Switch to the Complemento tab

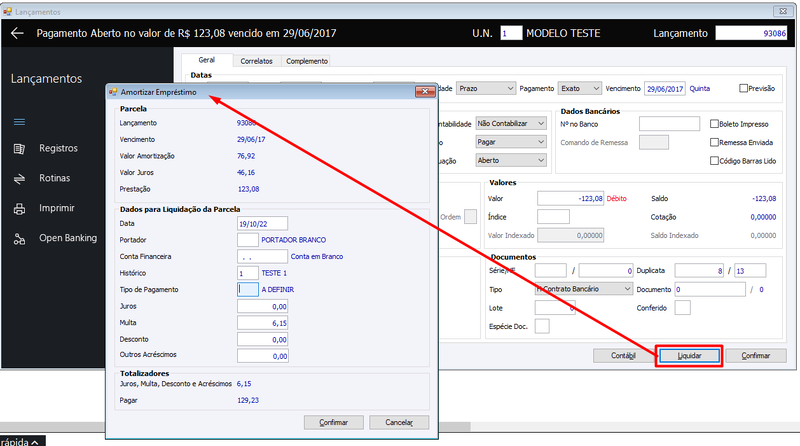tap(307, 61)
